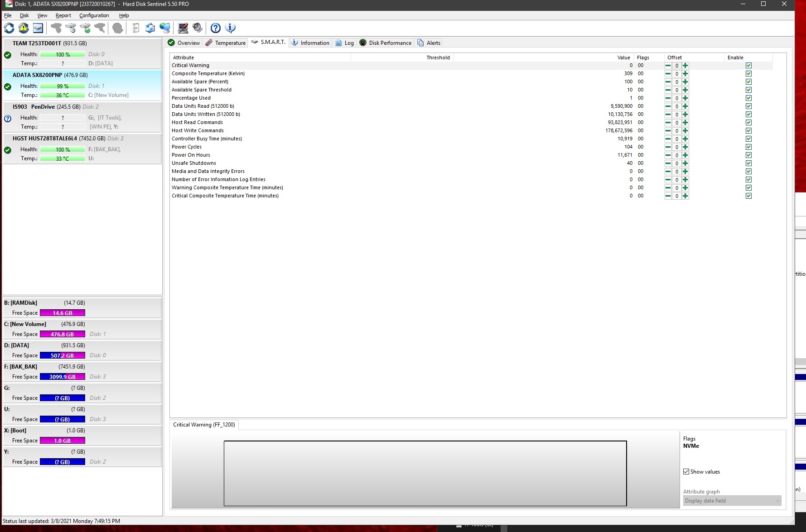Open the Attribute graph dropdown

point(732,501)
